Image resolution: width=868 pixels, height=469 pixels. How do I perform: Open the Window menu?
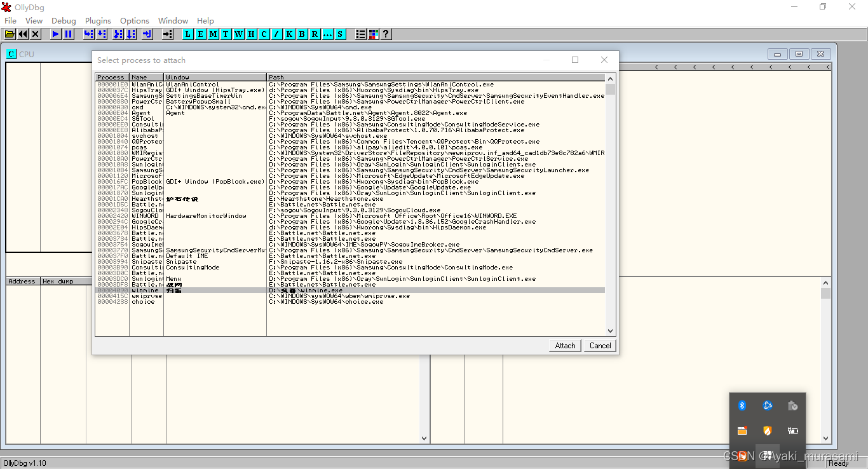tap(173, 21)
